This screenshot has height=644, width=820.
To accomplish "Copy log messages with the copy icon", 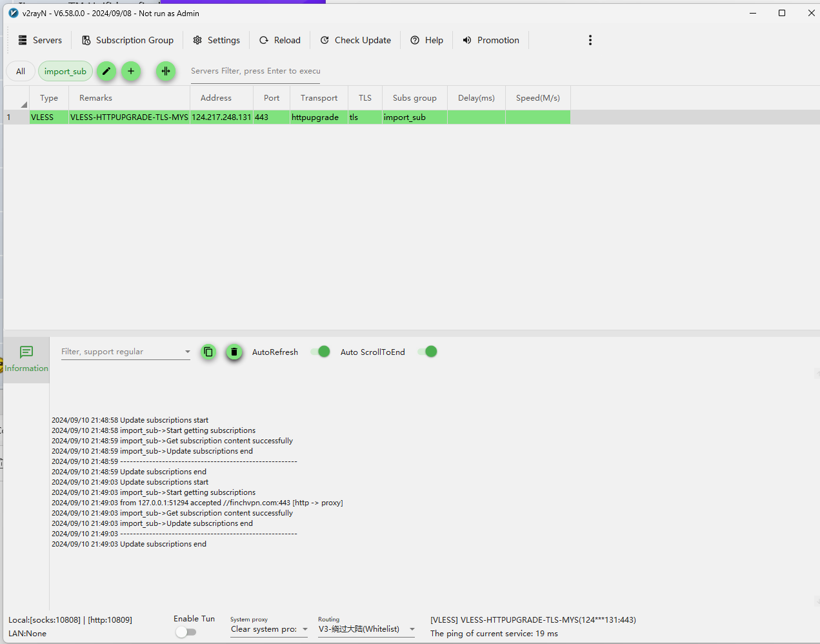I will click(208, 352).
